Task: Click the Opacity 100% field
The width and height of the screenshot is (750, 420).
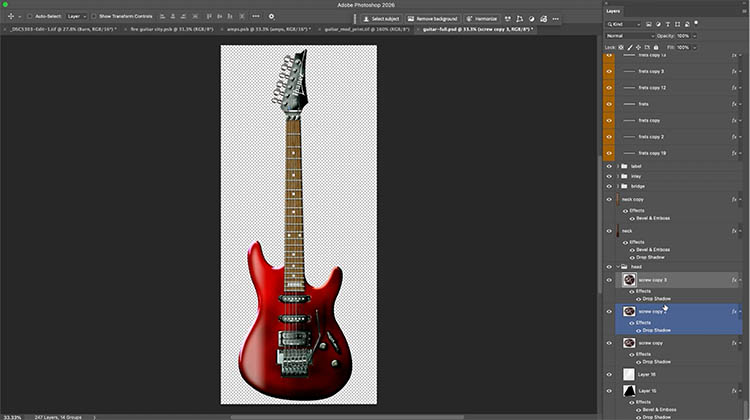Action: tap(683, 36)
